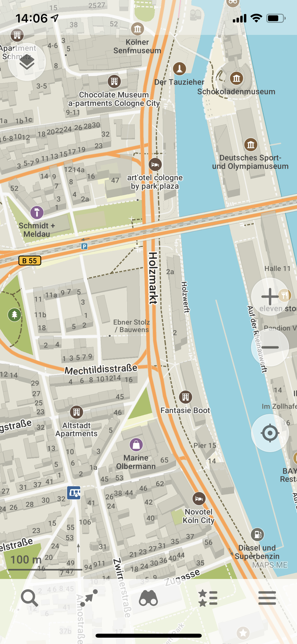
Task: Tap Marine Olbermann shop marker
Action: [136, 445]
